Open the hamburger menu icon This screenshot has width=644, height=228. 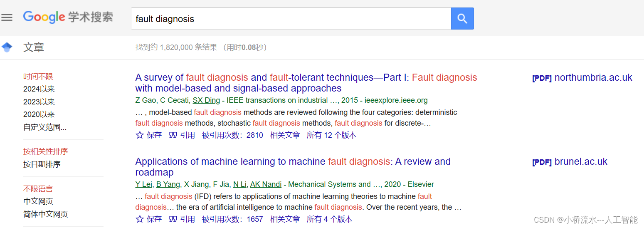pyautogui.click(x=7, y=17)
